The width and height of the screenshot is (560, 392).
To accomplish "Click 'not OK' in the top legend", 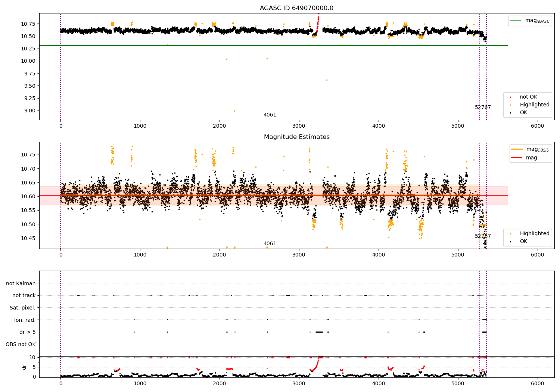I will (528, 97).
